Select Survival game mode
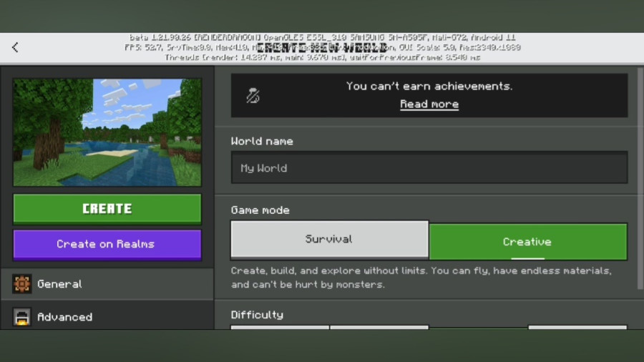This screenshot has height=362, width=644. pyautogui.click(x=329, y=239)
